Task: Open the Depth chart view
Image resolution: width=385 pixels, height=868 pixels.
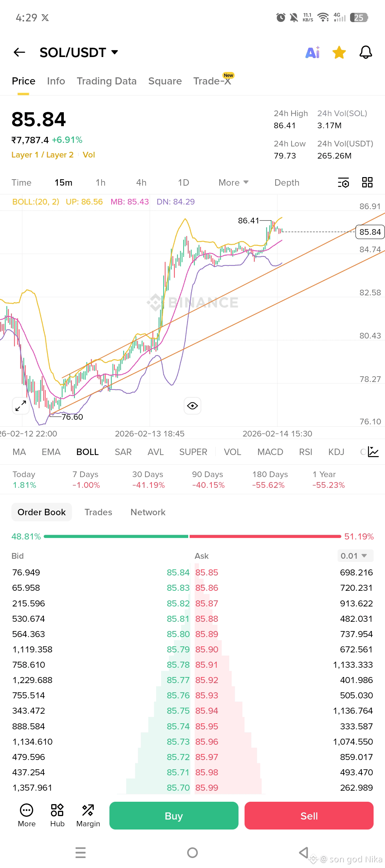Action: pos(287,182)
